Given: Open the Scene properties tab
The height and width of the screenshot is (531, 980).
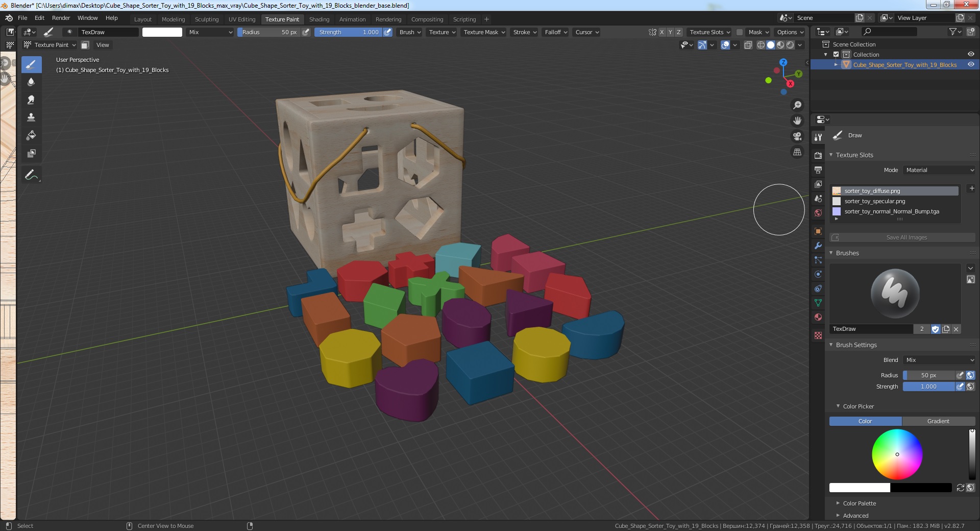Looking at the screenshot, I should 818,199.
